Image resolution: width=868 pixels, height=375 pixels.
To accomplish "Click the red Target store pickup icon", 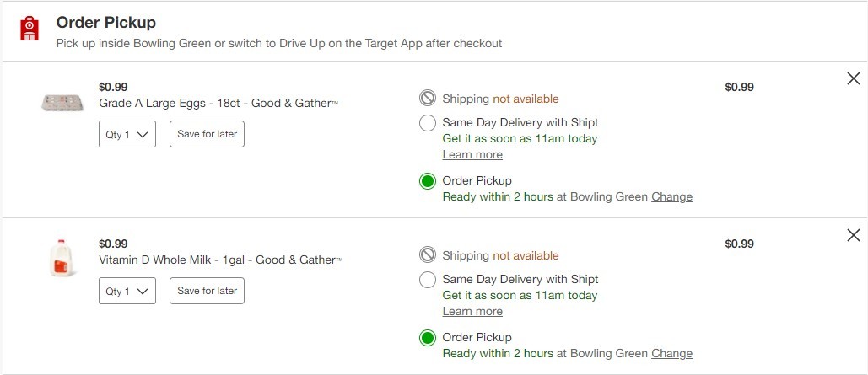I will (x=30, y=28).
